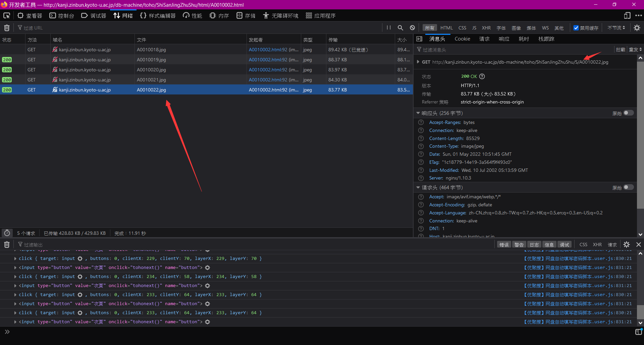The height and width of the screenshot is (345, 644).
Task: Open initiator link for A0010019.jpg
Action: [x=268, y=60]
